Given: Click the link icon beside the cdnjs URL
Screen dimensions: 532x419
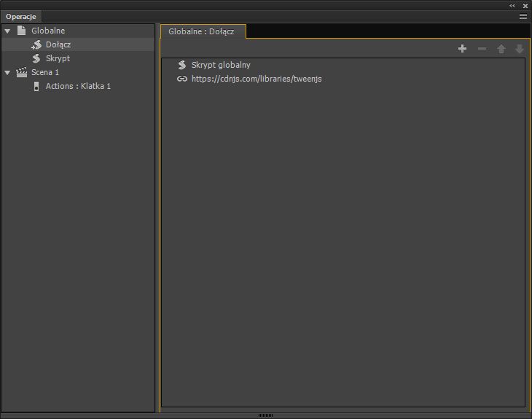Looking at the screenshot, I should 182,79.
